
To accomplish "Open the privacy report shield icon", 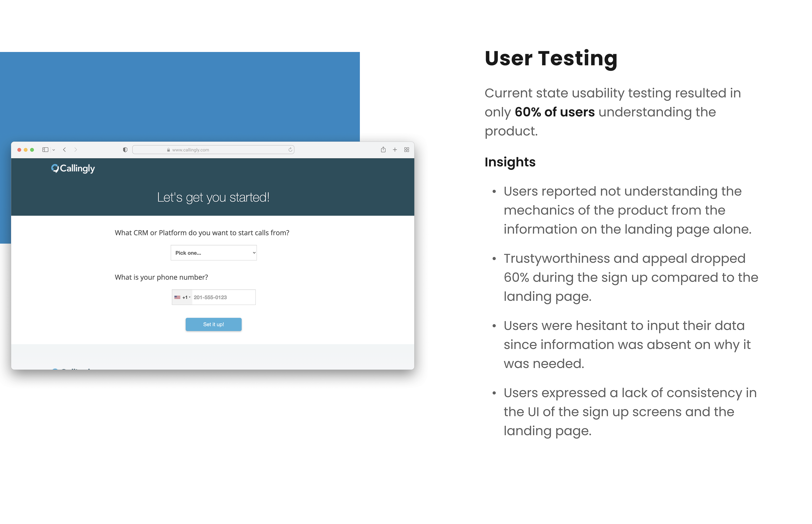I will pos(125,150).
